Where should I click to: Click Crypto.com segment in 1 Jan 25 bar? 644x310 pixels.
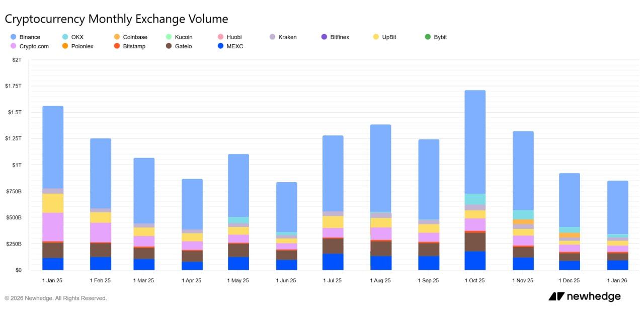[x=53, y=227]
